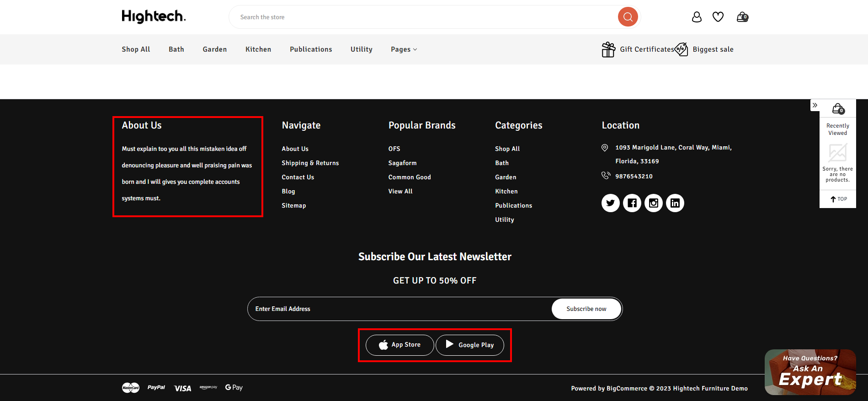Open the wishlist heart icon
The image size is (868, 401).
pos(718,17)
